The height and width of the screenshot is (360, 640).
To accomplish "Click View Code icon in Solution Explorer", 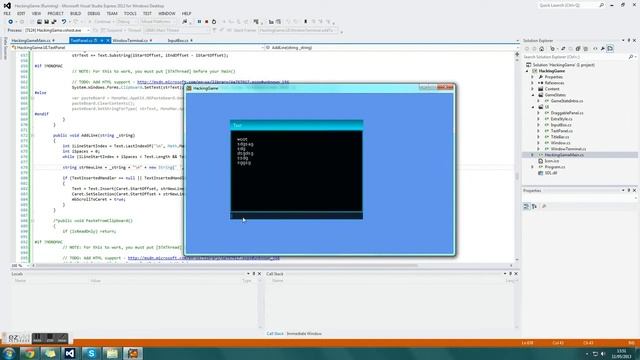I will click(x=595, y=49).
